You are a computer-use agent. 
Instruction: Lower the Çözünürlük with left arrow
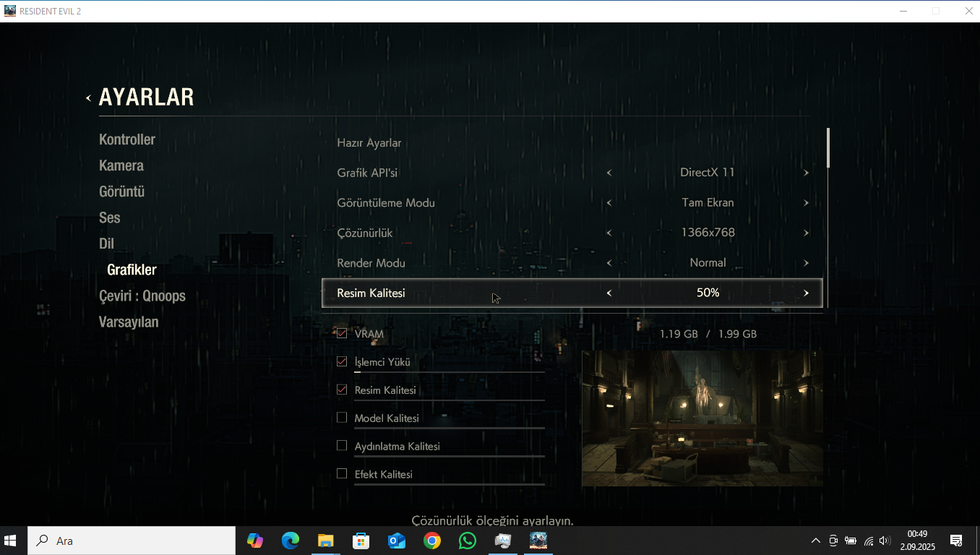pyautogui.click(x=609, y=233)
